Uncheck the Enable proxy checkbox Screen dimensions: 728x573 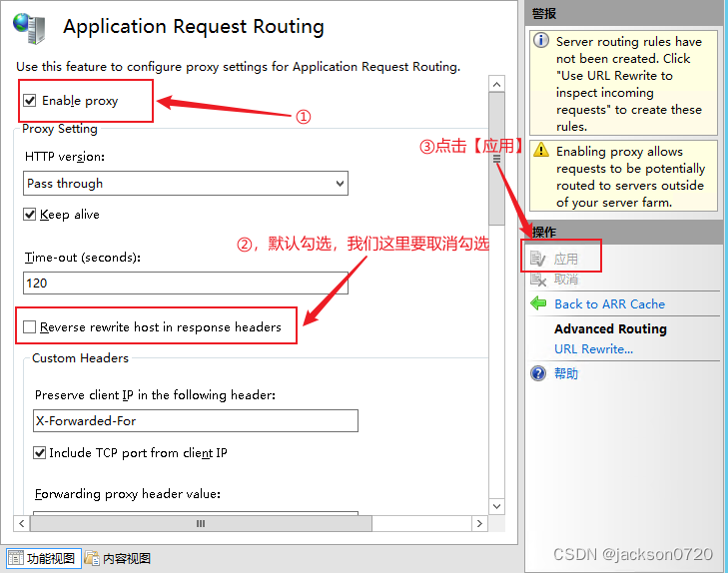(30, 101)
